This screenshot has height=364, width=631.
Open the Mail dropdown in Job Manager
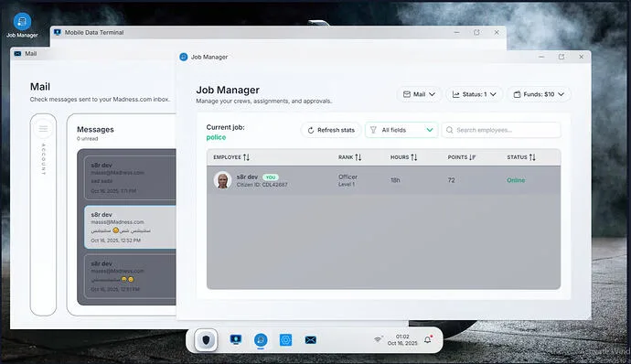click(x=420, y=94)
